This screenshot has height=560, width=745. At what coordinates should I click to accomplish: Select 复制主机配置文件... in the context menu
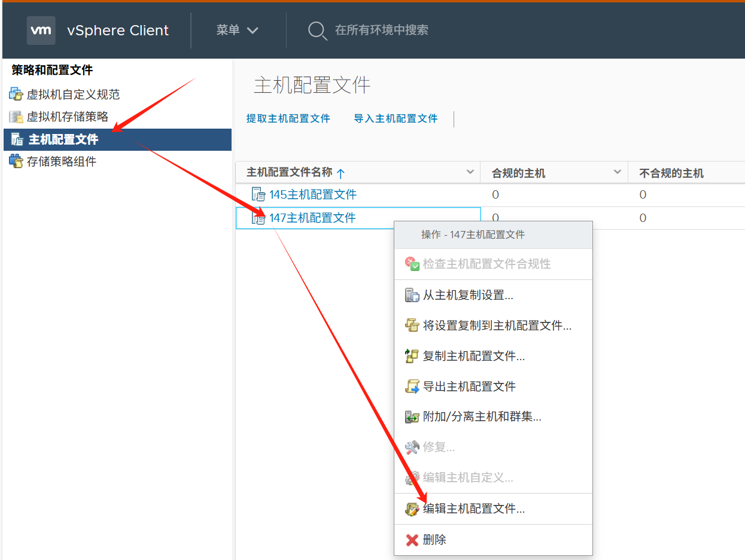pos(493,356)
